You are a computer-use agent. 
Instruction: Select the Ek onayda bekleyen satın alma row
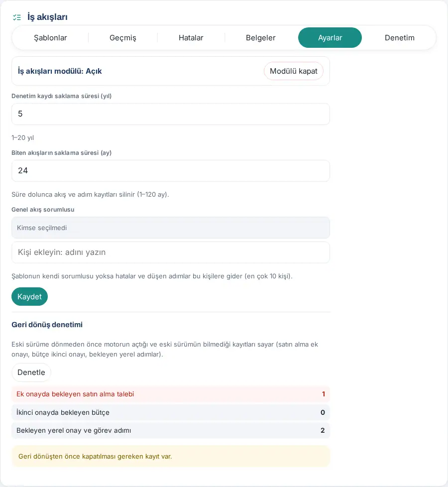pos(171,394)
